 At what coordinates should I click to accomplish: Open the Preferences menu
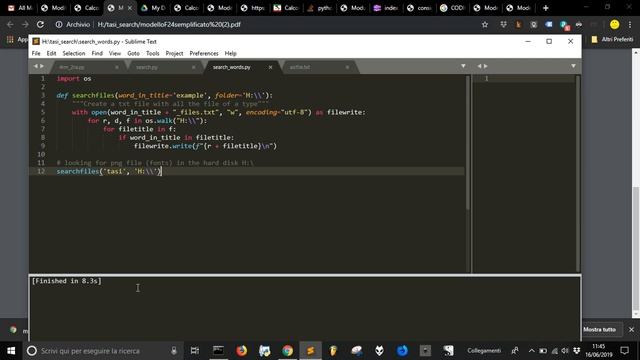pyautogui.click(x=204, y=53)
